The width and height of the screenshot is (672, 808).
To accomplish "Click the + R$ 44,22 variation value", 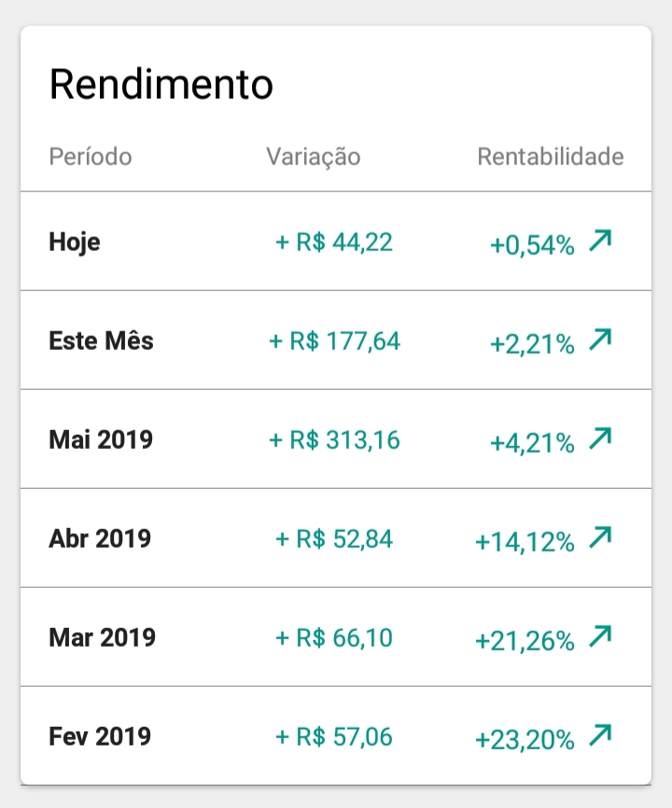I will 334,243.
